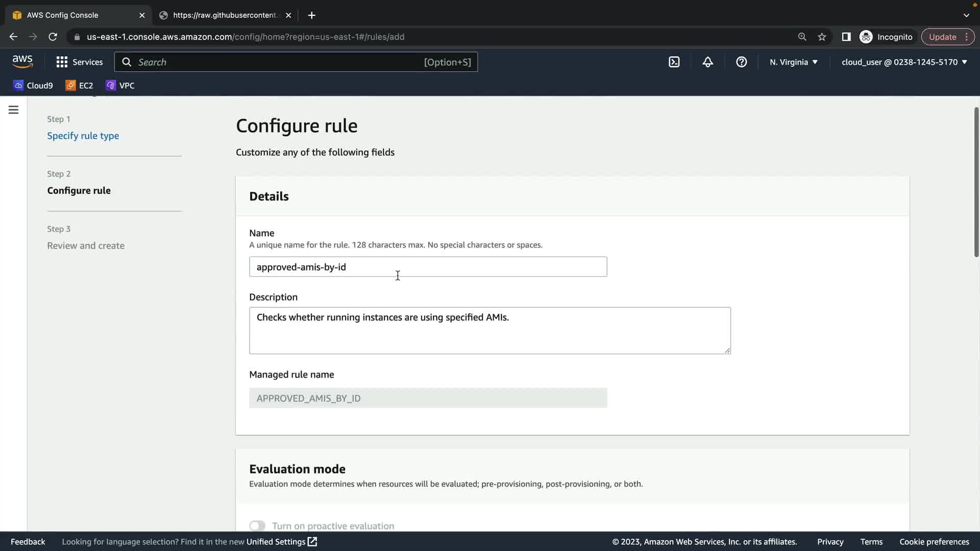Expand the cloud_user account dropdown
The image size is (980, 551).
point(904,62)
